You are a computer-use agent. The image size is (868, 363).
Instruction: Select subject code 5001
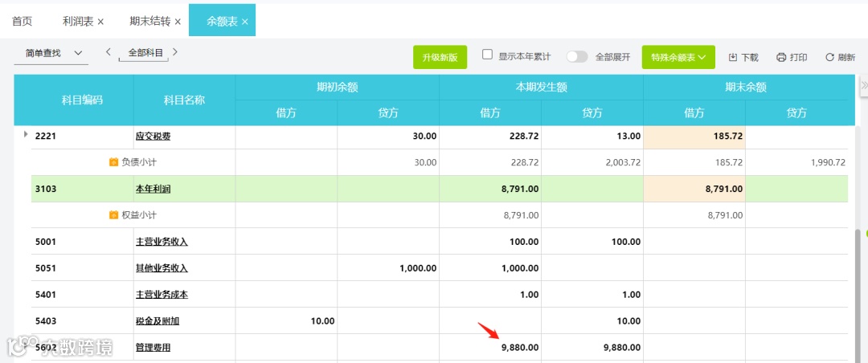click(46, 242)
